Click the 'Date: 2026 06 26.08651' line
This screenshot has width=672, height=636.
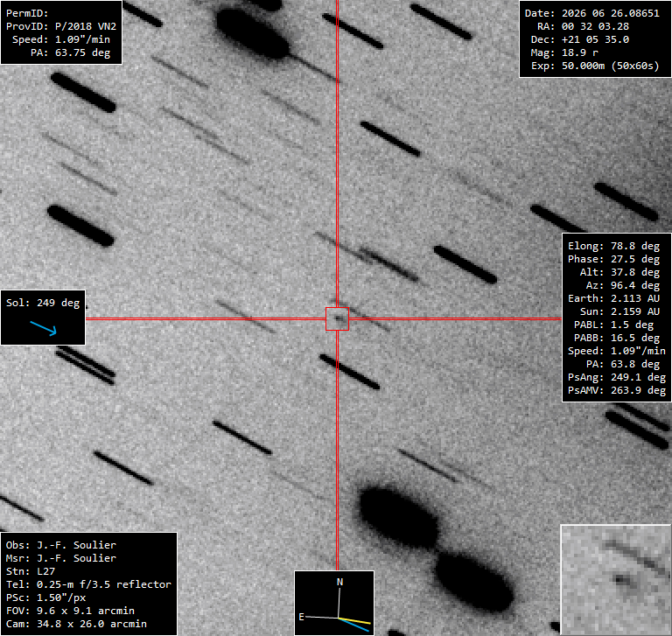pyautogui.click(x=591, y=13)
